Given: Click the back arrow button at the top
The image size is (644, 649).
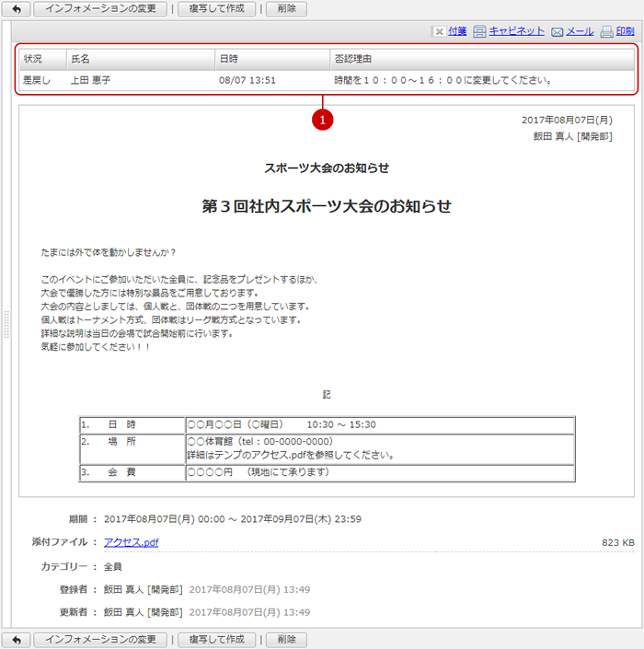Looking at the screenshot, I should tap(16, 9).
